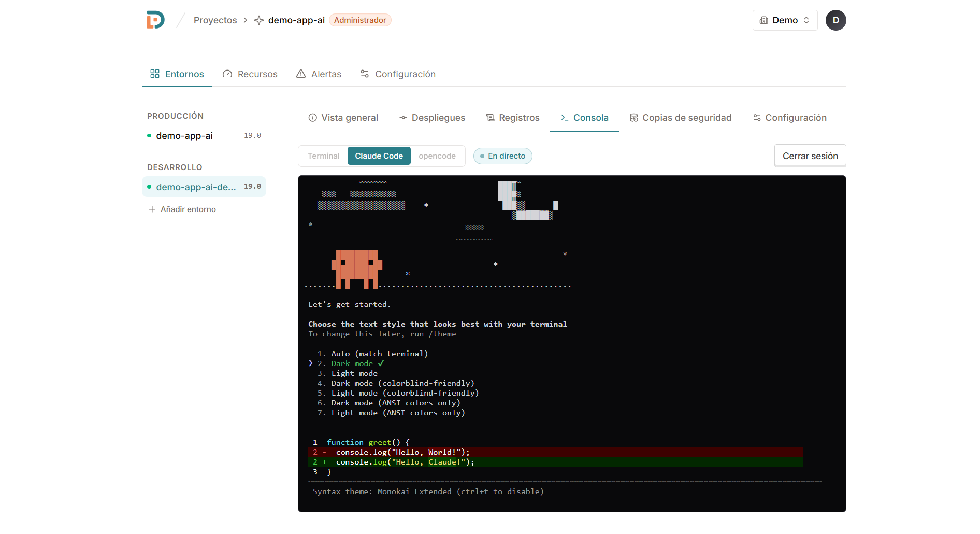Image resolution: width=980 pixels, height=534 pixels.
Task: Switch console mode to opencode
Action: pyautogui.click(x=437, y=156)
